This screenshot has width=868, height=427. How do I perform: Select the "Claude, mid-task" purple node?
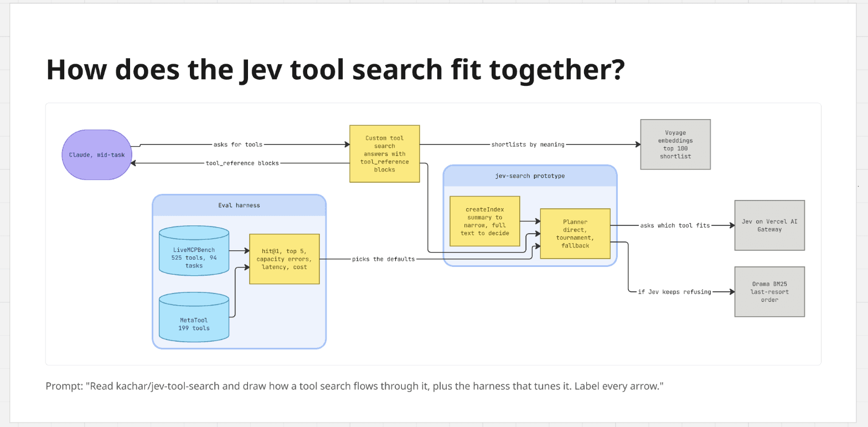[97, 155]
